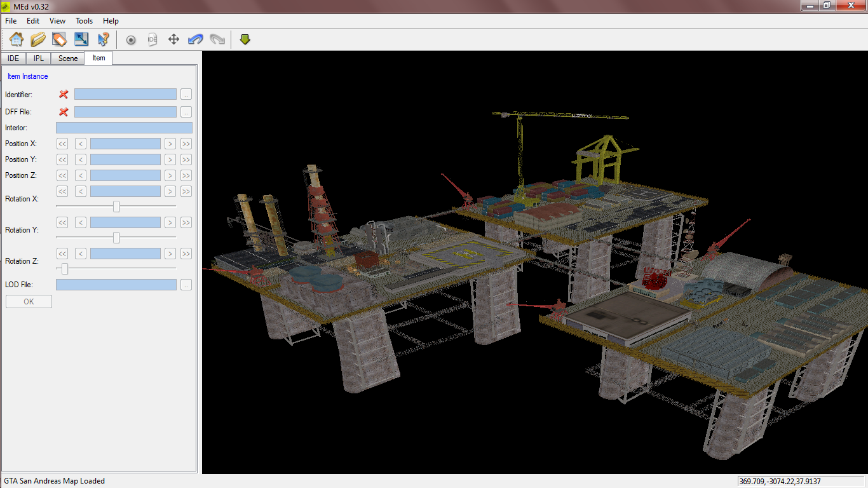Click into the Rotation Y value field
The width and height of the screenshot is (868, 488).
(125, 222)
